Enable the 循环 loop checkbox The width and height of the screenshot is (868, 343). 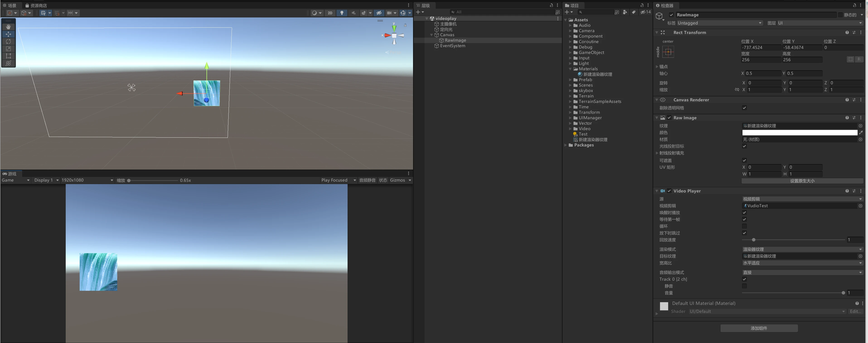744,226
